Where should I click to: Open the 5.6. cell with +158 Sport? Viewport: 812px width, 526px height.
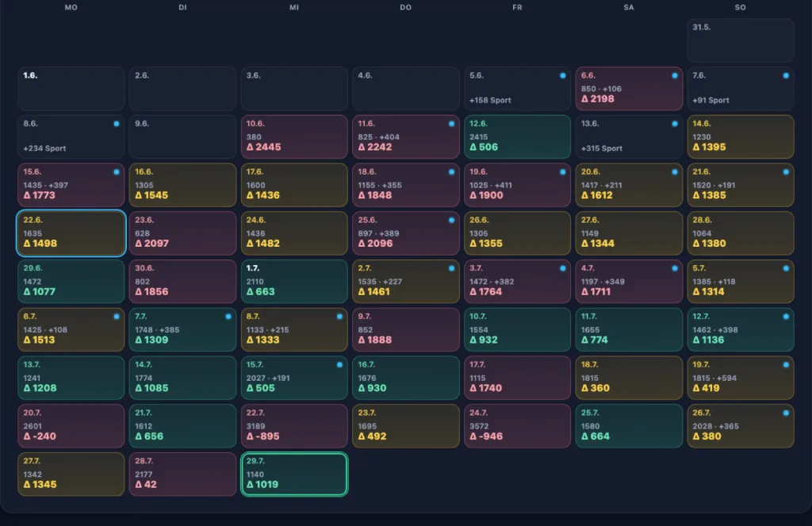tap(517, 89)
